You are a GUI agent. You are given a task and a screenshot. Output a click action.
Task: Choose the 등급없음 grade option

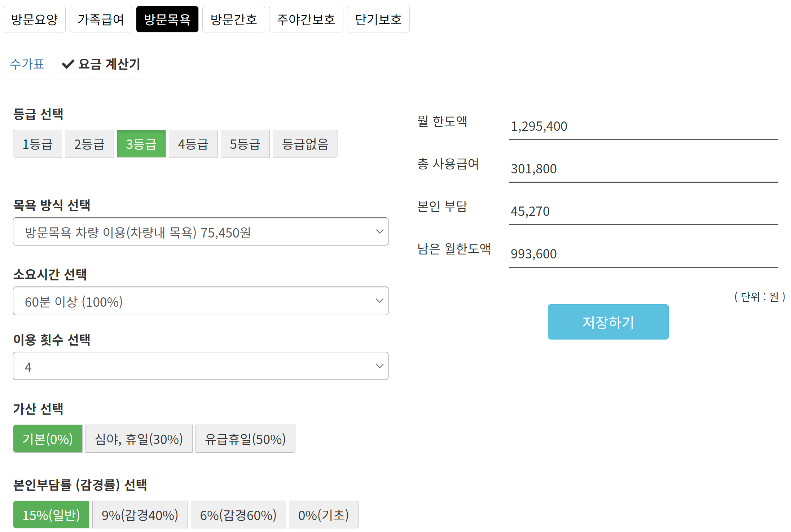(x=305, y=144)
